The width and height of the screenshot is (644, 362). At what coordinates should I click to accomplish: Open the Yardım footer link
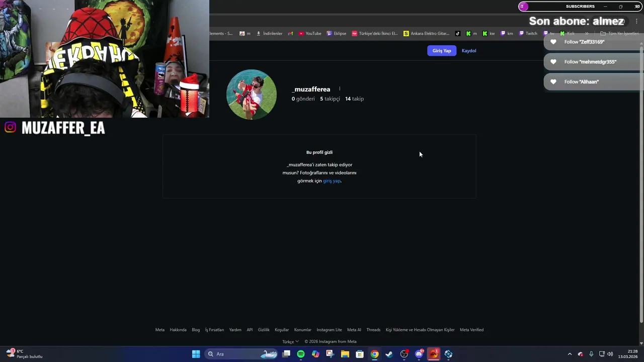click(235, 330)
